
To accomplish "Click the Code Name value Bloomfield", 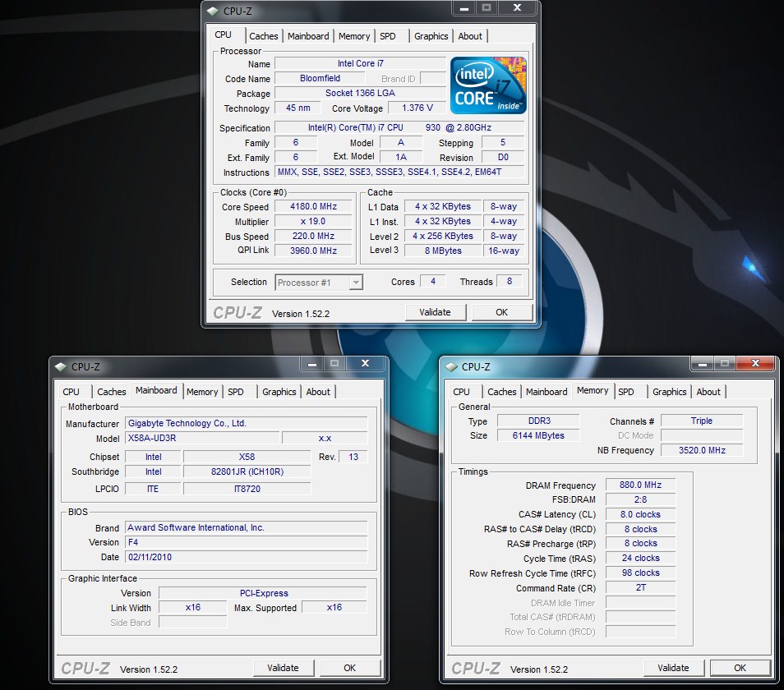I will (x=320, y=78).
